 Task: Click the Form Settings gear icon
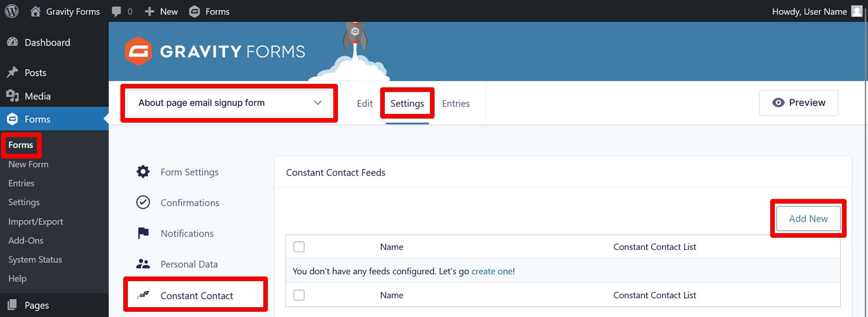coord(143,172)
